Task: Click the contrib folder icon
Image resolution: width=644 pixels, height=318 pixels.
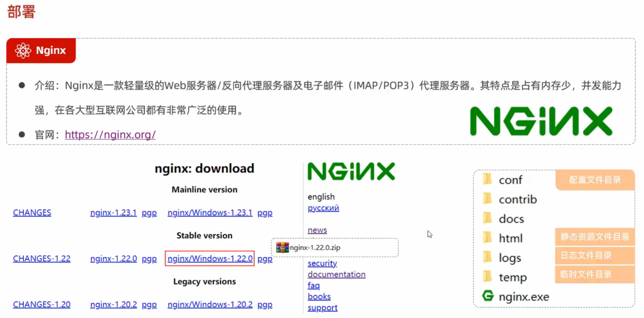Action: [487, 199]
